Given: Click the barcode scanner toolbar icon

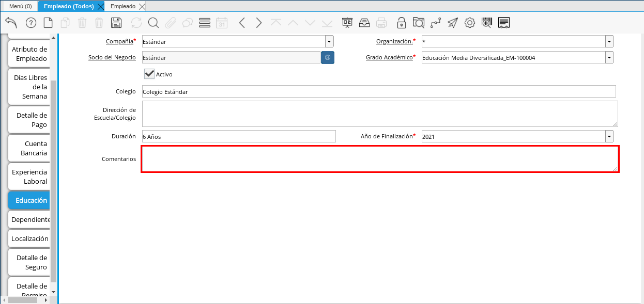Looking at the screenshot, I should coord(487,23).
